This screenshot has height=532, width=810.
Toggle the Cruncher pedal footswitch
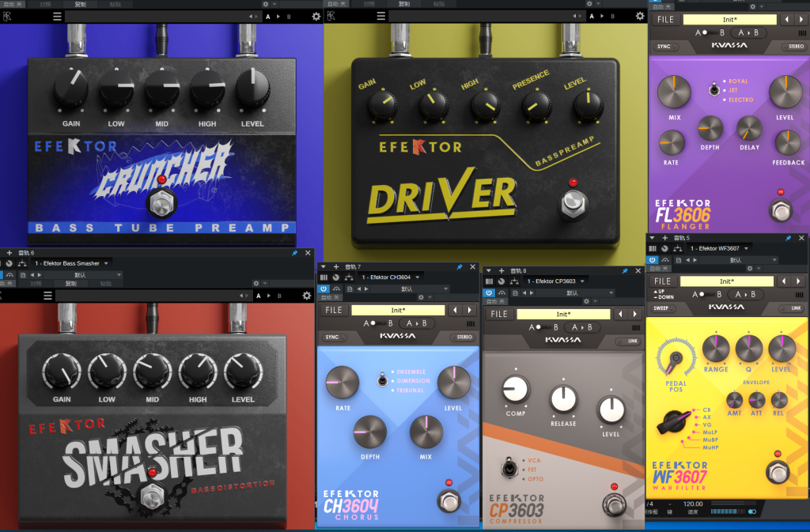(x=161, y=203)
